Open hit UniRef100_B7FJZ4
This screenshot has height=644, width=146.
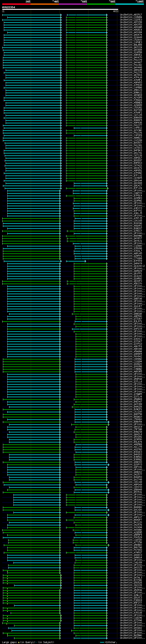point(131,188)
